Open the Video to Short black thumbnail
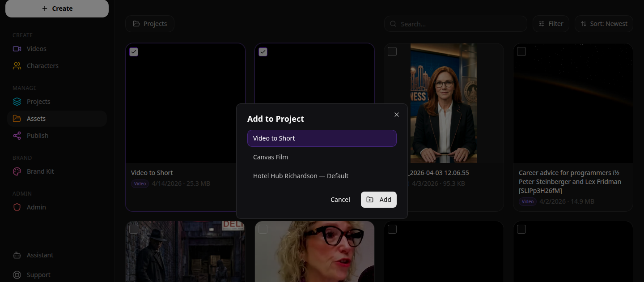 pos(186,103)
